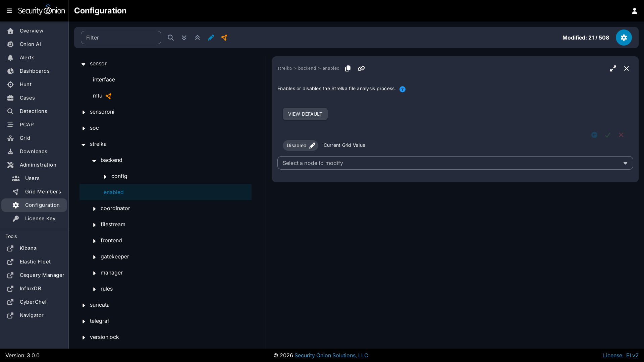The height and width of the screenshot is (362, 644).
Task: Click the collapse all settings double-chevron icon
Action: (197, 38)
